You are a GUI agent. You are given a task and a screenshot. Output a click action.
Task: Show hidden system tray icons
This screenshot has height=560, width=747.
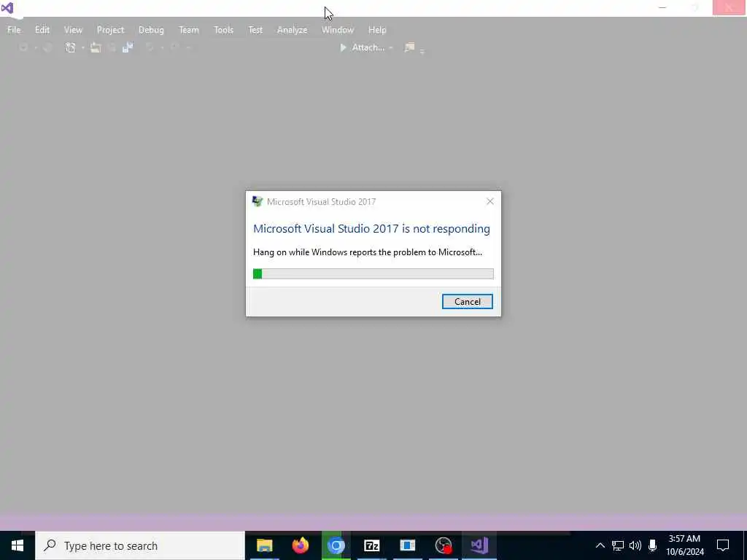[600, 545]
